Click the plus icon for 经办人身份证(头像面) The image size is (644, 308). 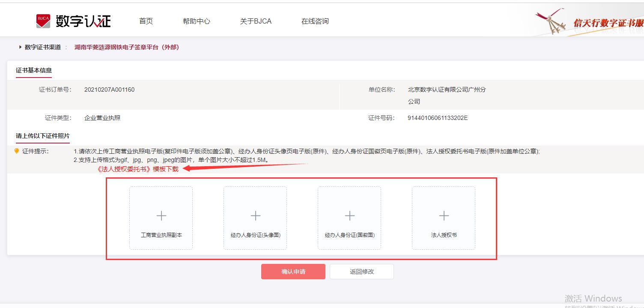(x=255, y=215)
